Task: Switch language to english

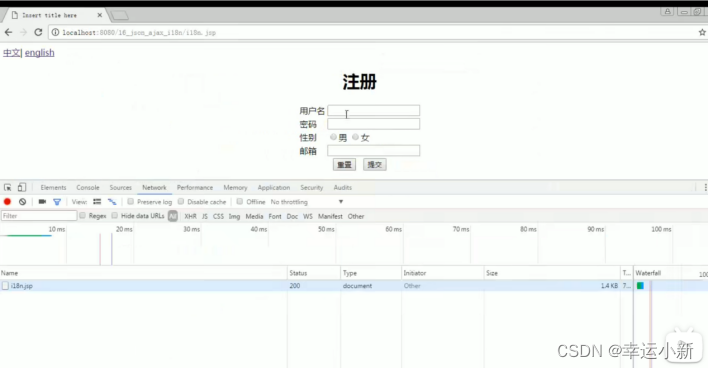Action: [40, 53]
